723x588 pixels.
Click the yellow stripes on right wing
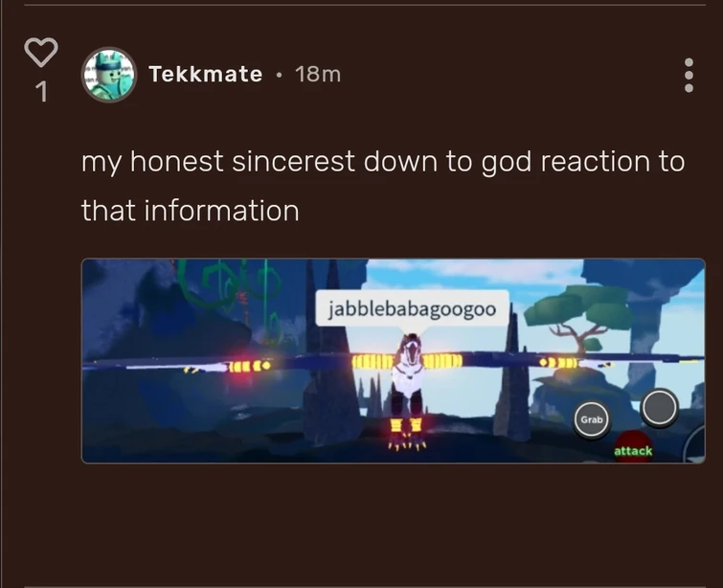(x=442, y=361)
